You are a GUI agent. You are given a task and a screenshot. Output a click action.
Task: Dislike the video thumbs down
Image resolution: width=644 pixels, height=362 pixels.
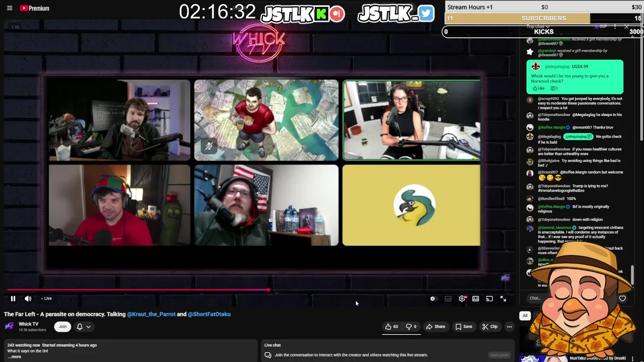coord(412,327)
